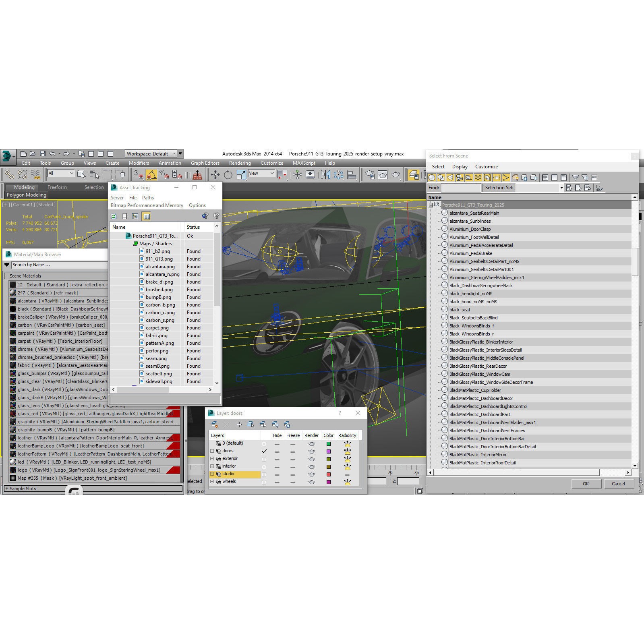Open the Rendered Frame Window icon
Screen dimensions: 644x644
tap(383, 174)
